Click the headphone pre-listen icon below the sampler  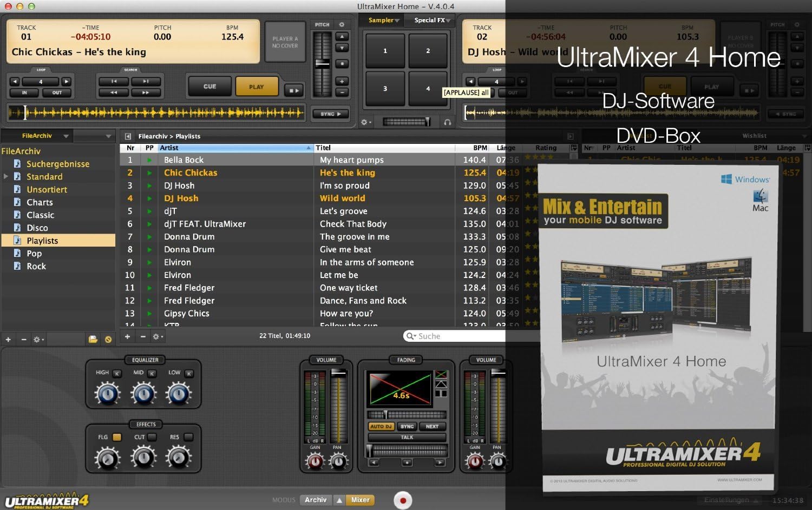click(x=448, y=122)
